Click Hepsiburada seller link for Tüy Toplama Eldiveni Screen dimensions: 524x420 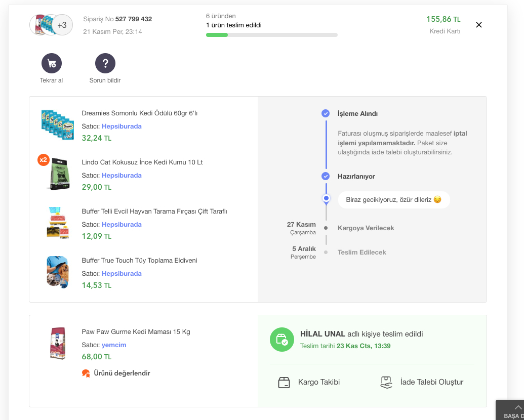[122, 274]
